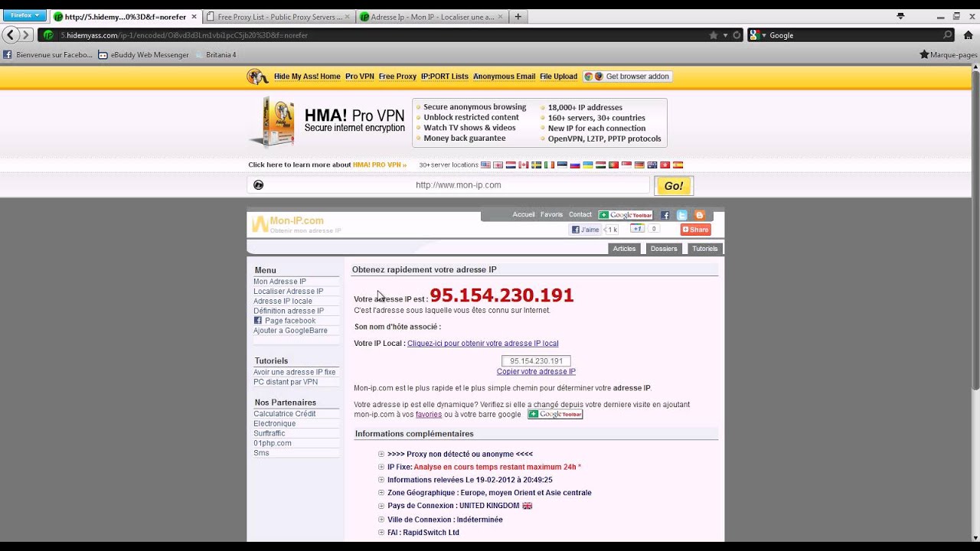Image resolution: width=980 pixels, height=551 pixels.
Task: Click the Get browser addon button
Action: click(x=628, y=77)
